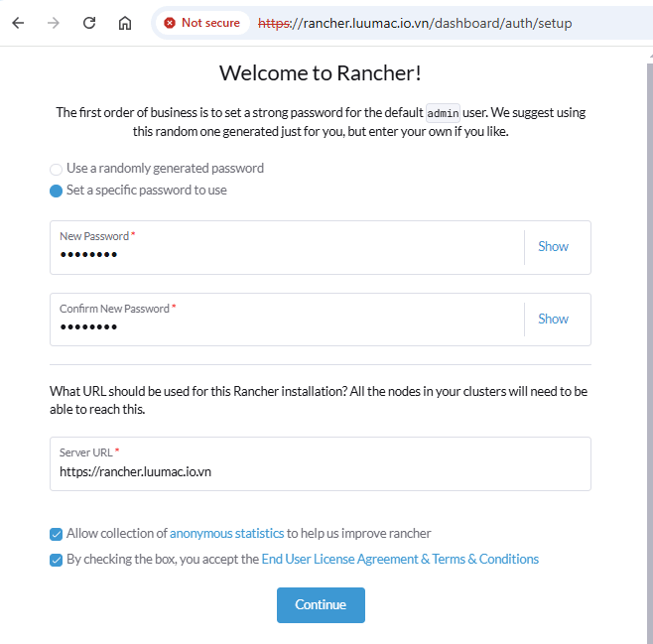This screenshot has height=644, width=653.
Task: Go to the browser home icon
Action: pyautogui.click(x=125, y=23)
